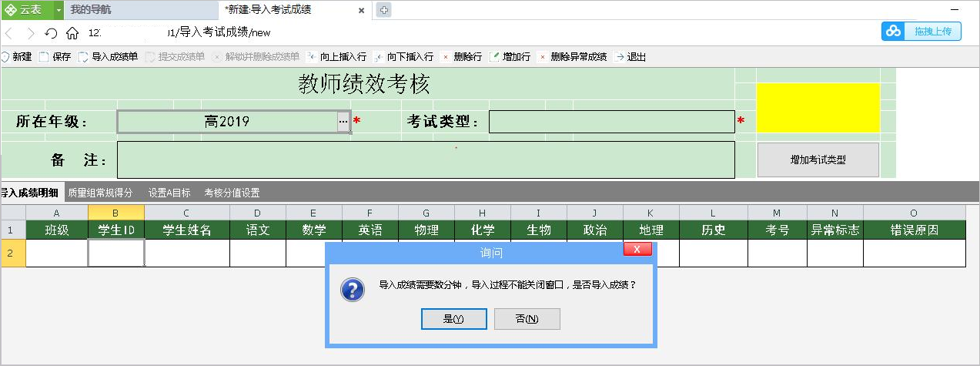Click 删除异常成绩 toolbar item

click(x=573, y=57)
